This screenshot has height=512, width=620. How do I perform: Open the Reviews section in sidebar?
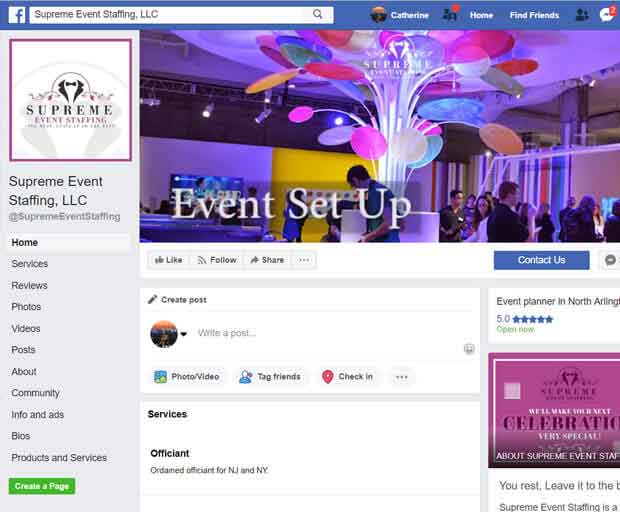tap(29, 285)
